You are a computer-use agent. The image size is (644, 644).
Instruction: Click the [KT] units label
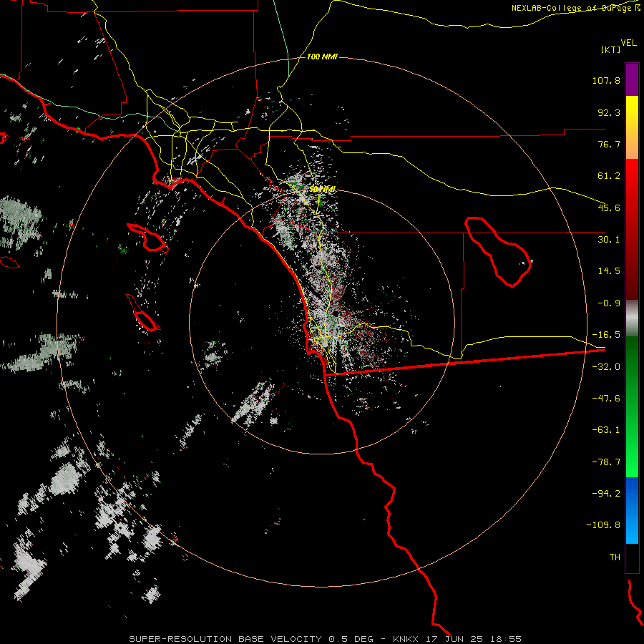click(610, 49)
